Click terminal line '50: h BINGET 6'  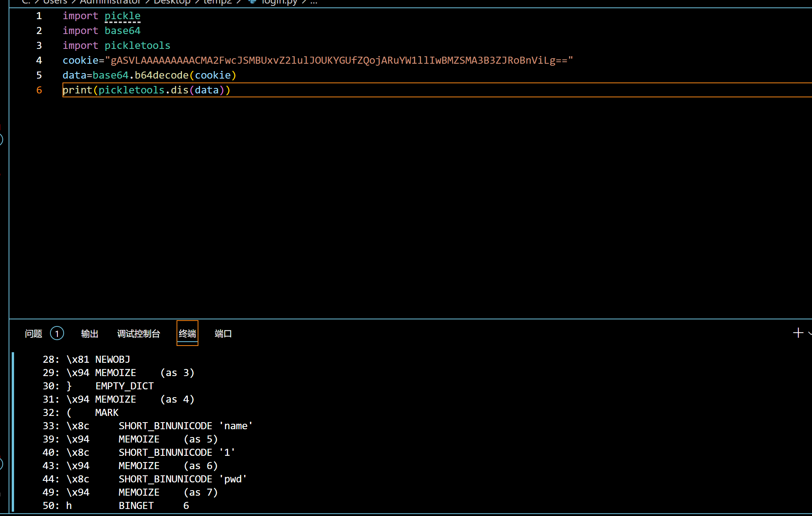[x=116, y=505]
